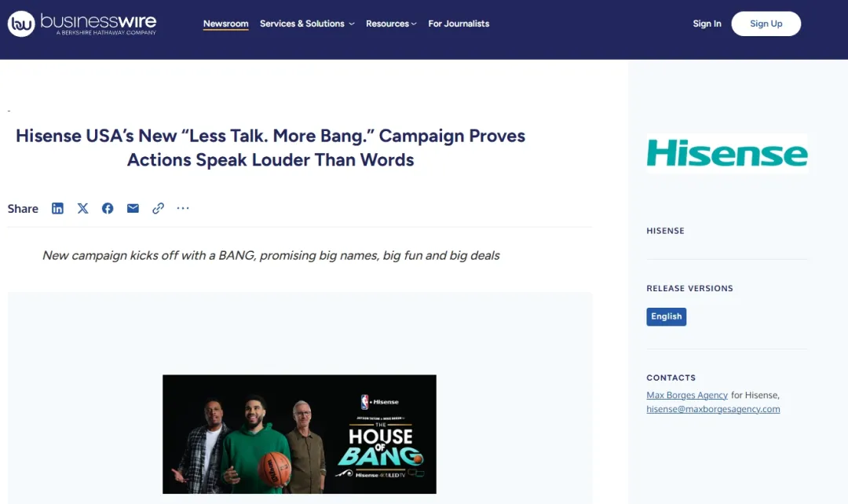
Task: Open the Max Borges Agency link
Action: click(x=687, y=396)
